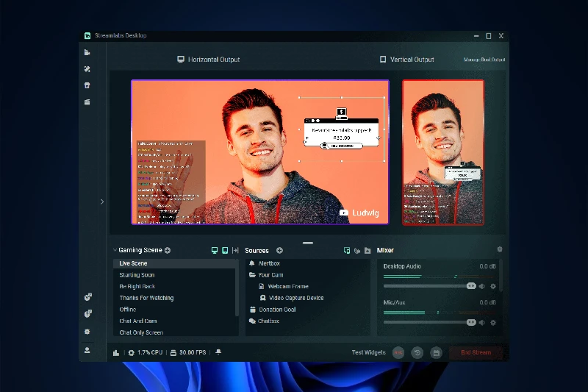Adjust the Mic/Aux volume slider
This screenshot has height=392, width=588.
point(470,322)
